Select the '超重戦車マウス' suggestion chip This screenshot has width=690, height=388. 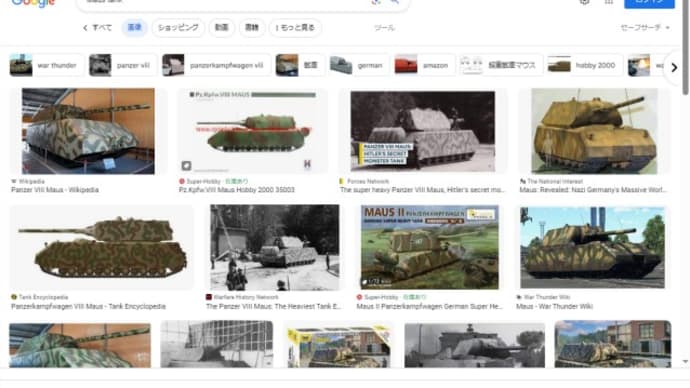(501, 66)
